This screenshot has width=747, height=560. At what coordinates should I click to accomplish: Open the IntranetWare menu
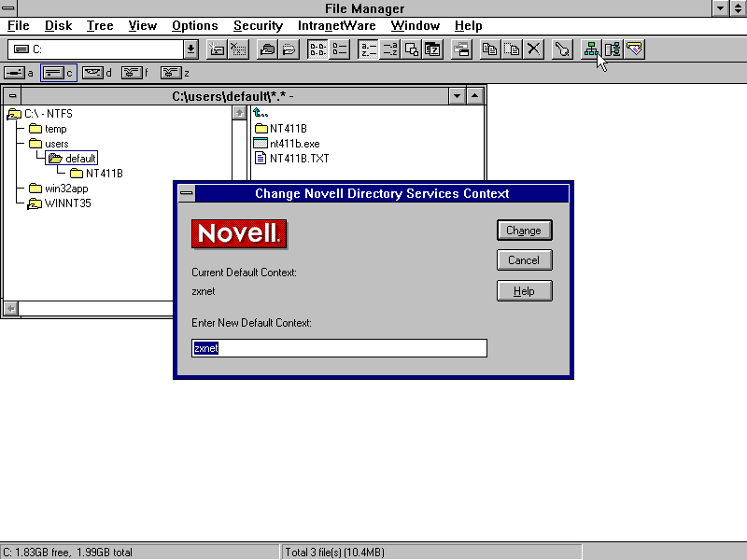click(337, 26)
